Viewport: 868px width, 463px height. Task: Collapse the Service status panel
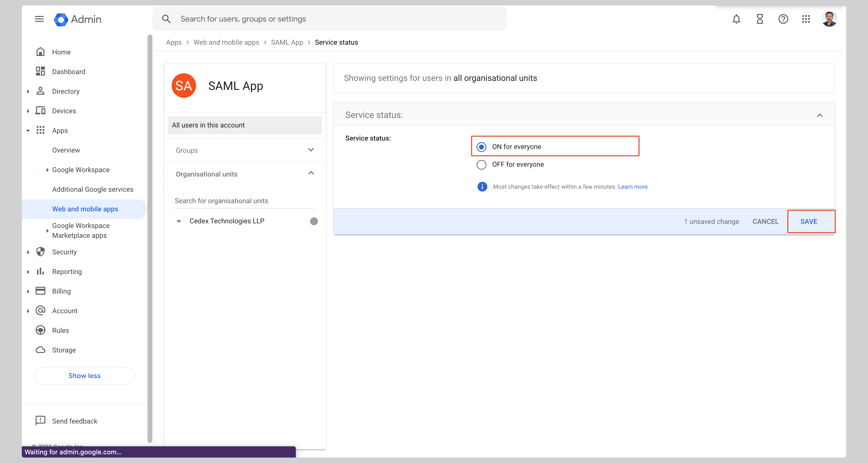(x=820, y=115)
